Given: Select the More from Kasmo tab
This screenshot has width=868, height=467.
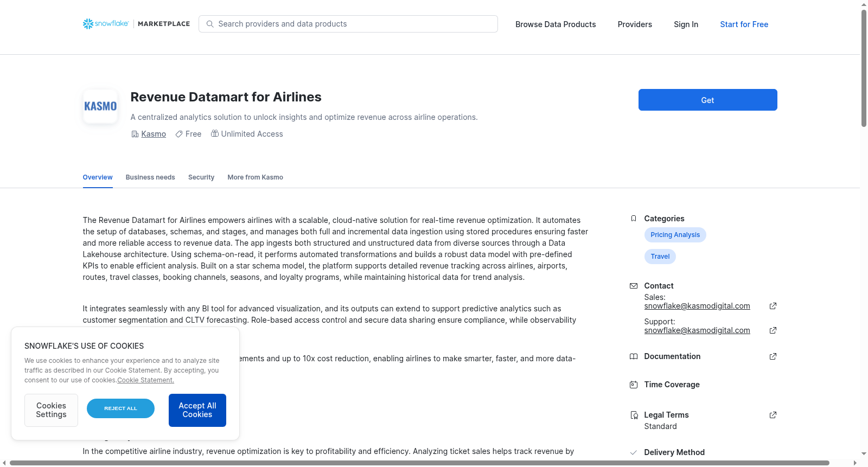Looking at the screenshot, I should [256, 177].
